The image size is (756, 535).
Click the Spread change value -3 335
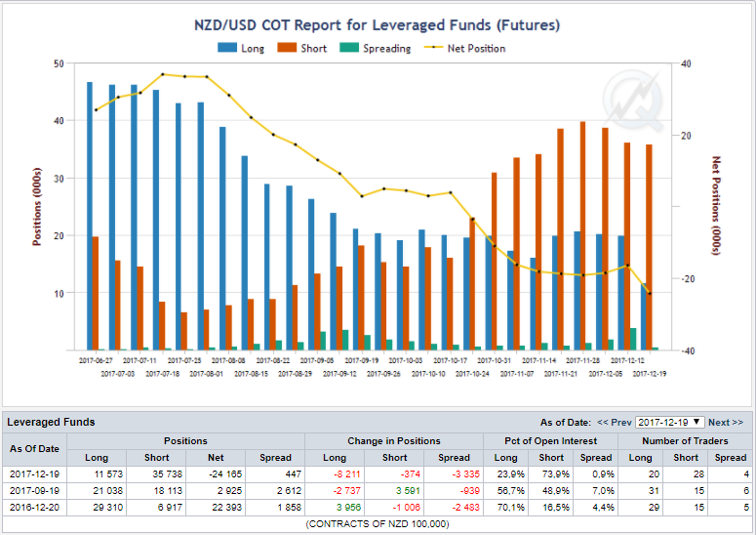465,474
